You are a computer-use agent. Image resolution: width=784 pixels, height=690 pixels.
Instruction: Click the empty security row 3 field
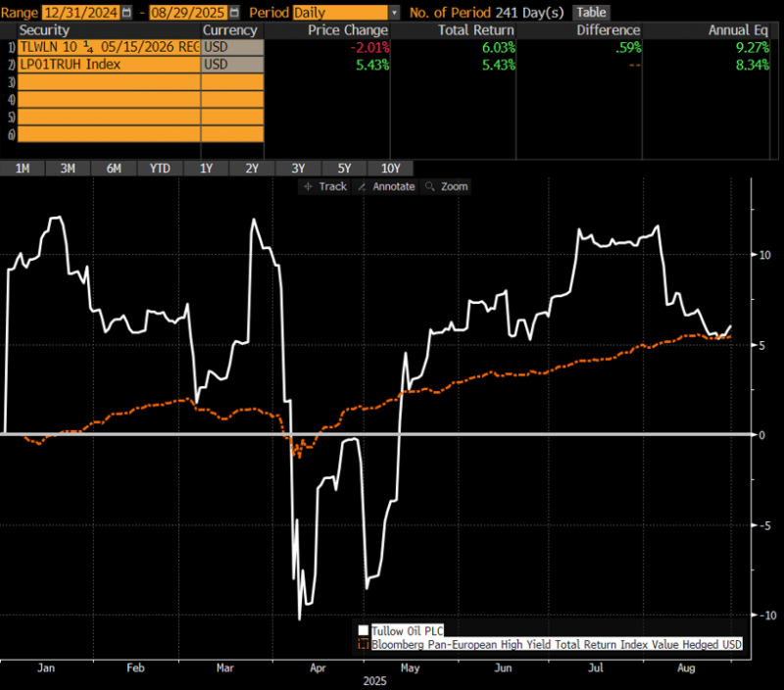[108, 82]
